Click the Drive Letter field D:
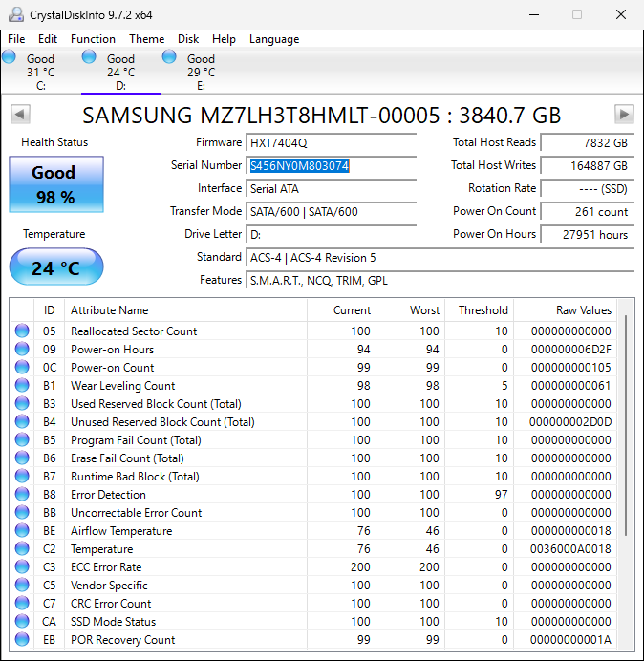 click(331, 234)
